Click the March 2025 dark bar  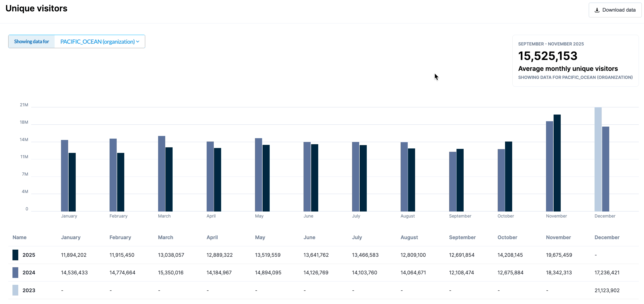169,179
